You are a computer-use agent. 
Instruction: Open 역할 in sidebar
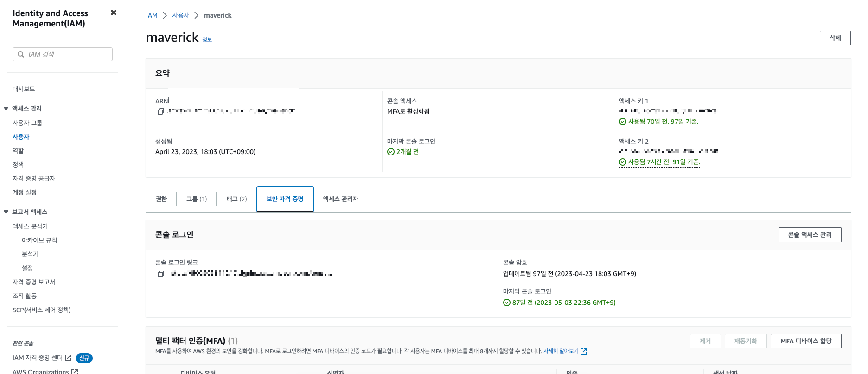click(x=18, y=151)
